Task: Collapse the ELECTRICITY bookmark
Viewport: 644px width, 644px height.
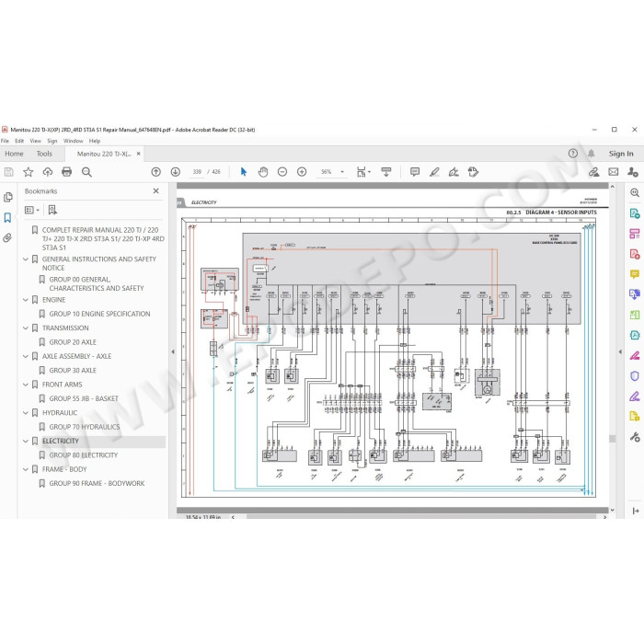Action: pos(26,441)
